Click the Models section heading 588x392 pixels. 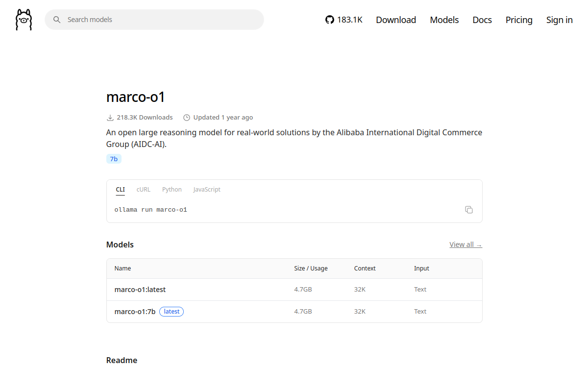120,245
